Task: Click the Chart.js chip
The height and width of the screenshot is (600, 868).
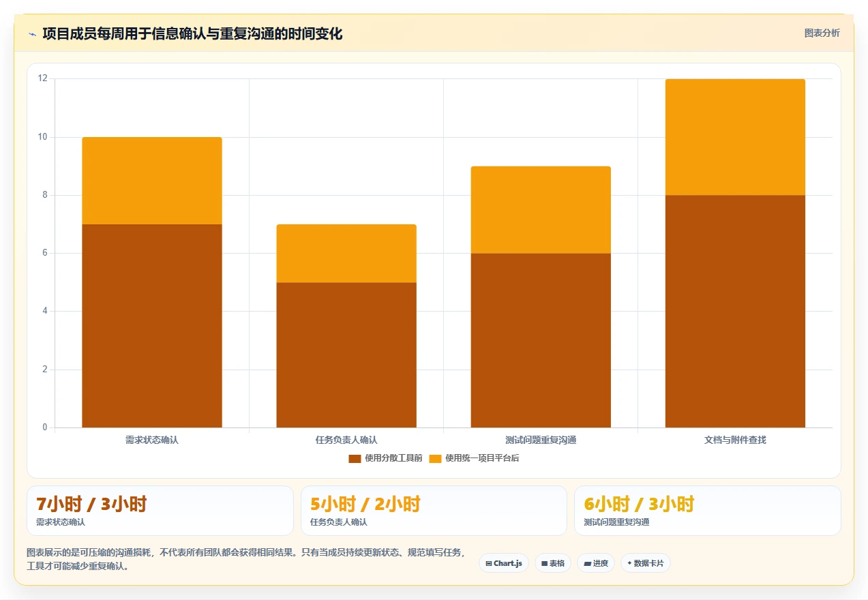Action: [x=504, y=563]
